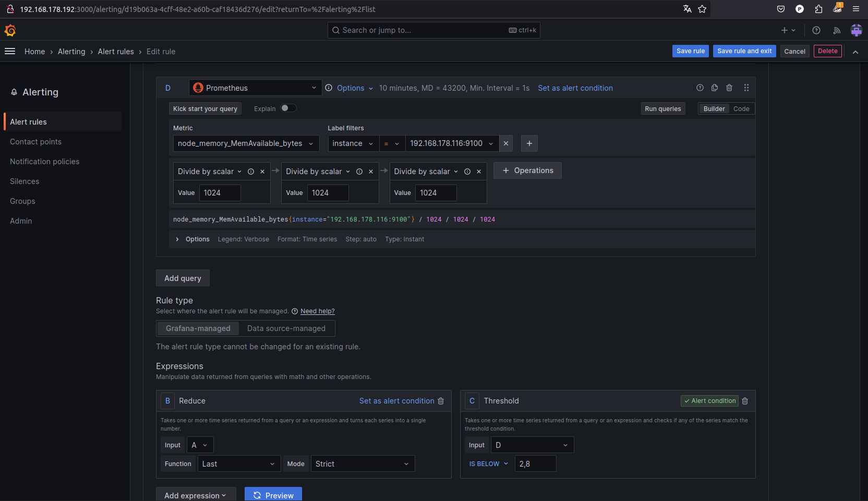Click the Grafana logo icon
This screenshot has height=501, width=868.
tap(10, 30)
